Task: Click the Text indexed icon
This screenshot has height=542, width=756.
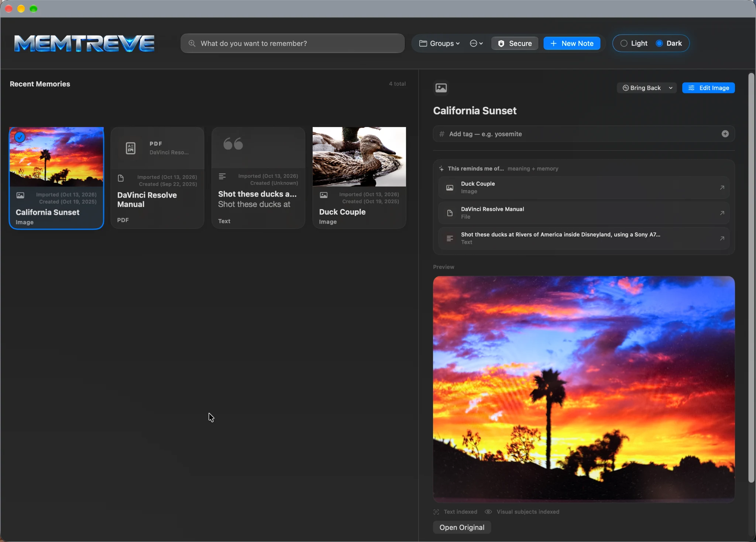Action: tap(436, 512)
